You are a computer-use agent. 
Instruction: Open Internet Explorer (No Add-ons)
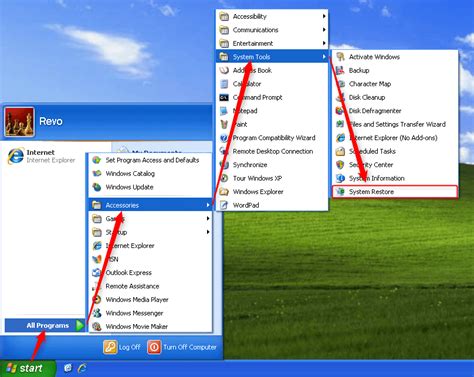395,138
